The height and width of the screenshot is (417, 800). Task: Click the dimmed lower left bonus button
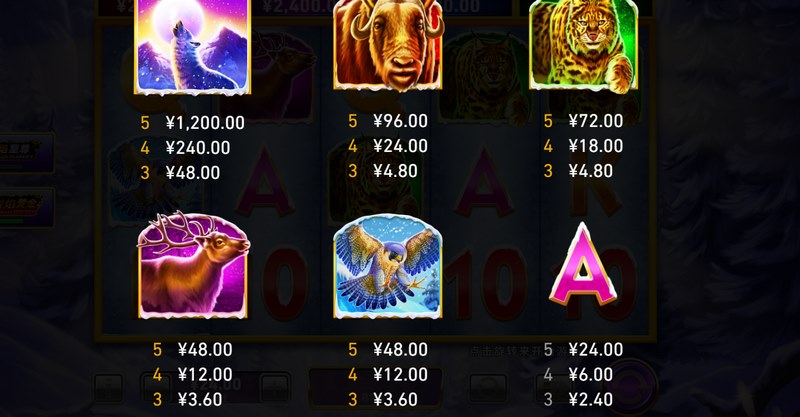[27, 207]
